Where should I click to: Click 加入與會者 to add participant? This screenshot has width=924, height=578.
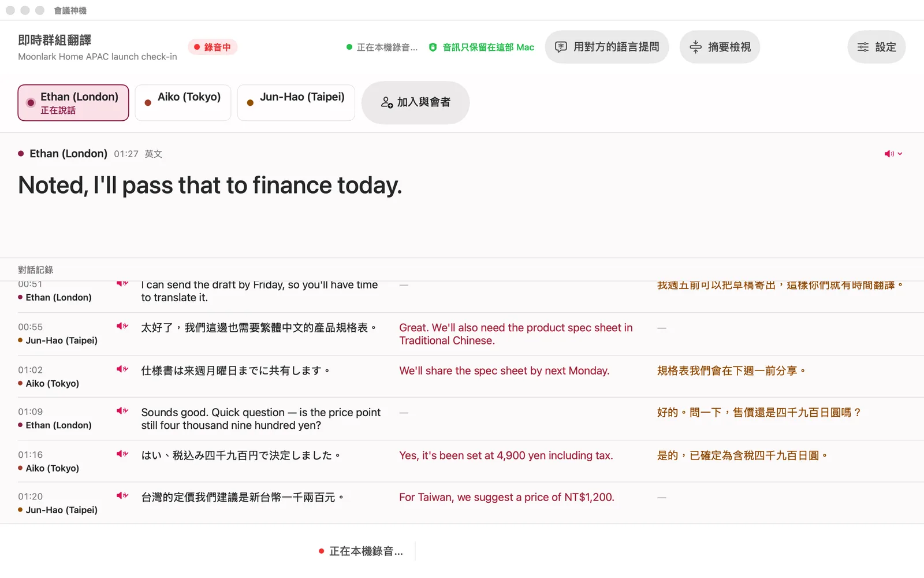[x=415, y=102]
